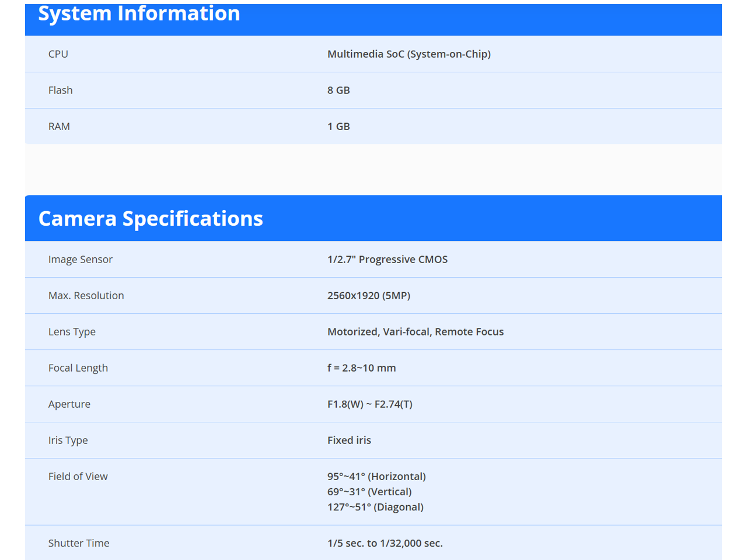This screenshot has height=560, width=747.
Task: Select the Max. Resolution label
Action: point(86,296)
